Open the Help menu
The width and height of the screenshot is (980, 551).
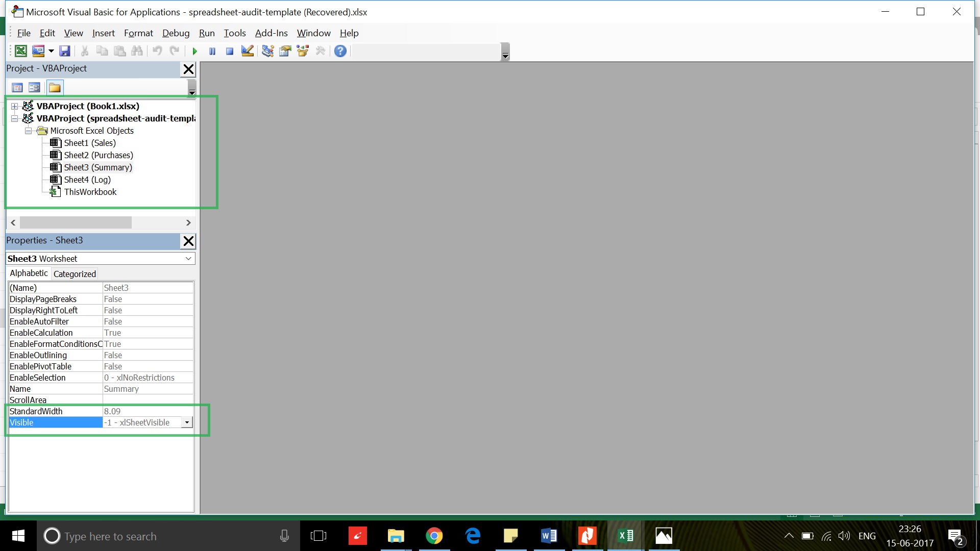pyautogui.click(x=349, y=33)
